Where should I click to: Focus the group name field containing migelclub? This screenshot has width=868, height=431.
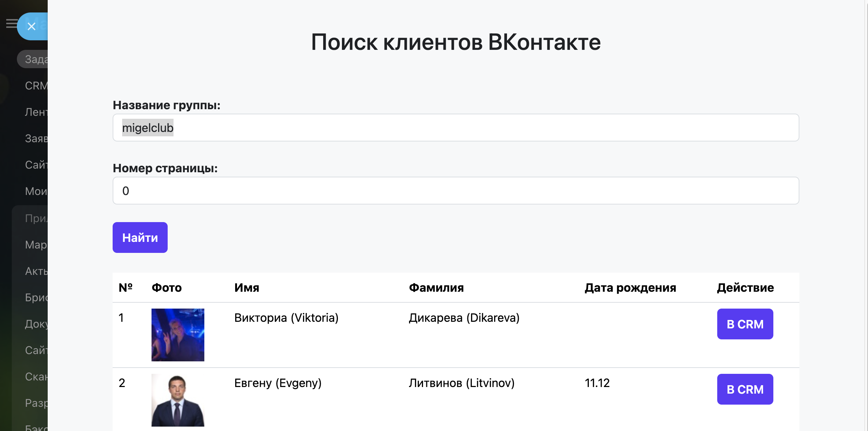click(455, 128)
